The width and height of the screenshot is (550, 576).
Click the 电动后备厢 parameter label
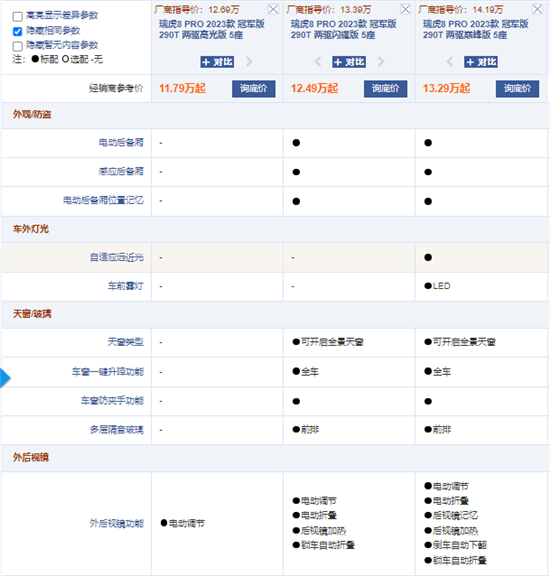pos(121,143)
